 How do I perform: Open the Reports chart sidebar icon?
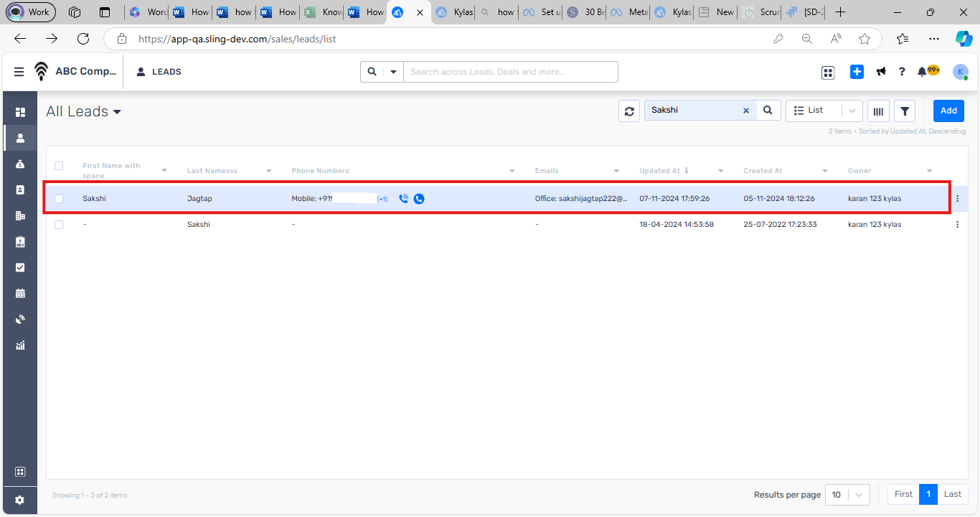20,345
